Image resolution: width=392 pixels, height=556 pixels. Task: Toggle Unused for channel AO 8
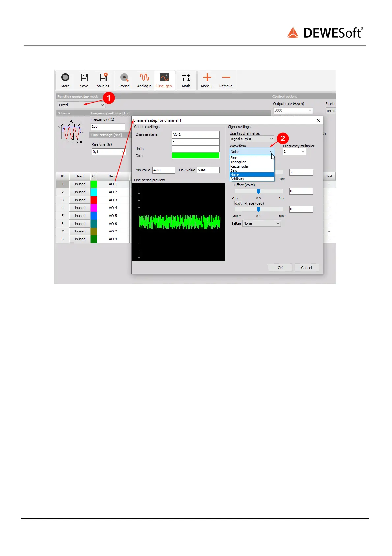(79, 239)
